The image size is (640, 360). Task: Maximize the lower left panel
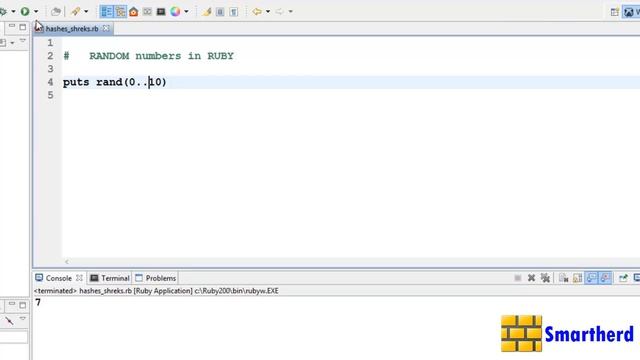(x=23, y=305)
